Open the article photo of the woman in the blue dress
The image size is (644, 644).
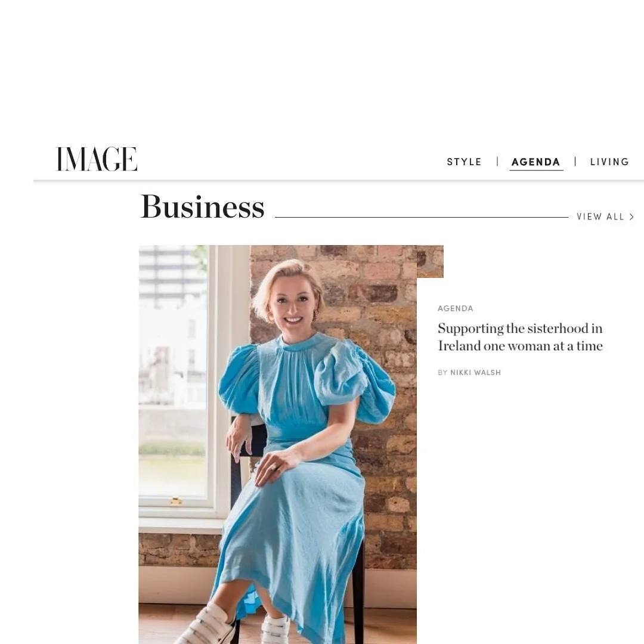pyautogui.click(x=278, y=444)
